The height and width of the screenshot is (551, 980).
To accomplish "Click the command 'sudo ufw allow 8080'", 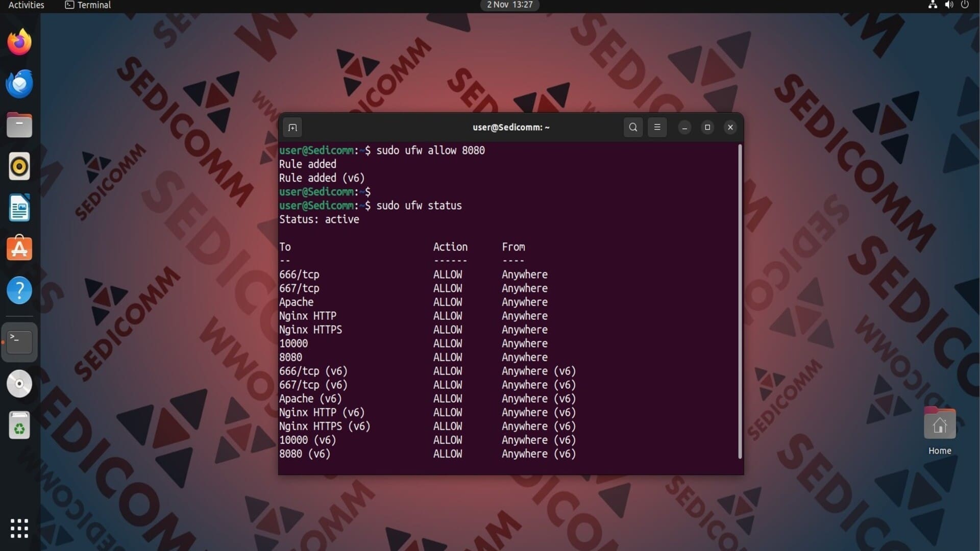I will click(x=430, y=151).
